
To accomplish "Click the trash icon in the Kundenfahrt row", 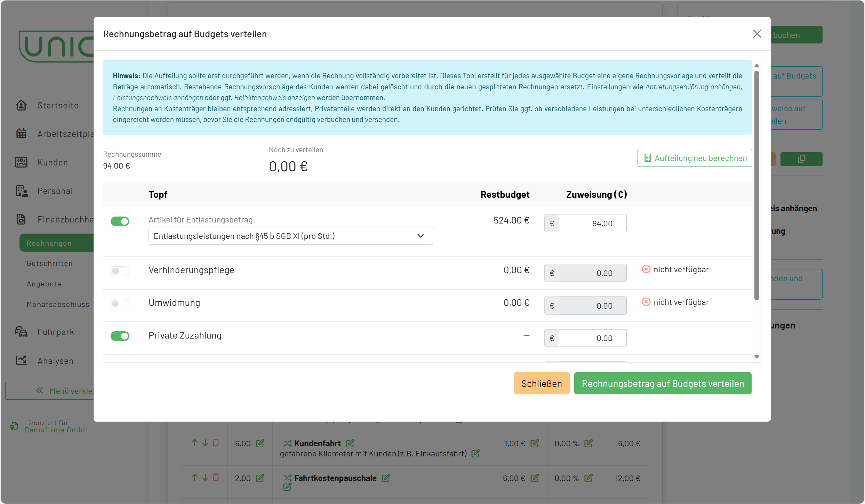I will [x=216, y=442].
